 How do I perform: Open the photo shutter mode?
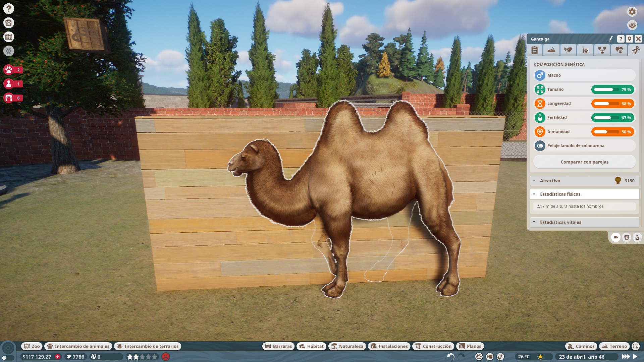point(479,357)
